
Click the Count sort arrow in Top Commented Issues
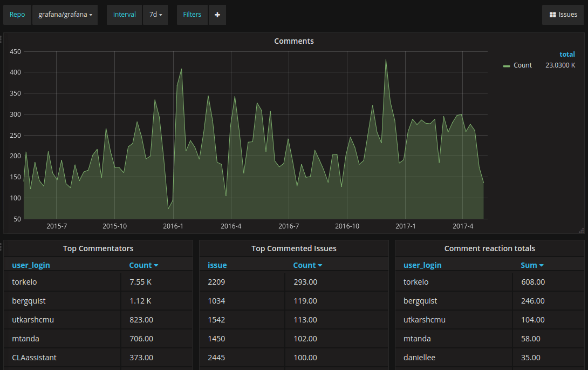coord(320,266)
